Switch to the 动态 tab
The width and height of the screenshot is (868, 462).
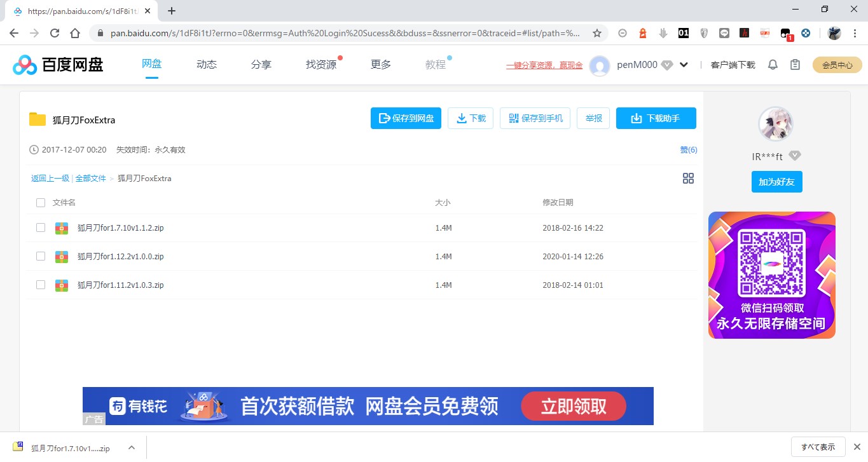[x=207, y=64]
